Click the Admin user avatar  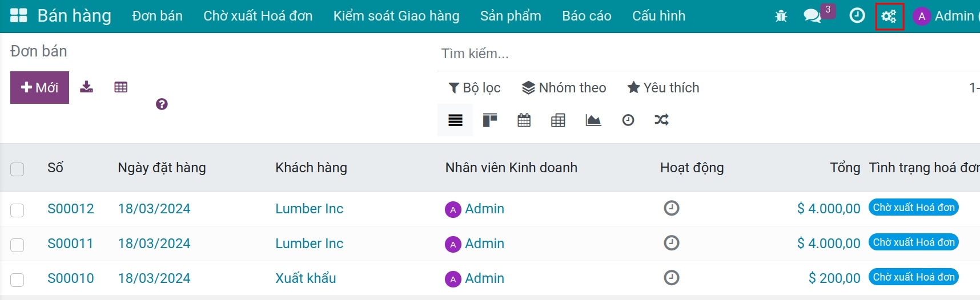[921, 16]
